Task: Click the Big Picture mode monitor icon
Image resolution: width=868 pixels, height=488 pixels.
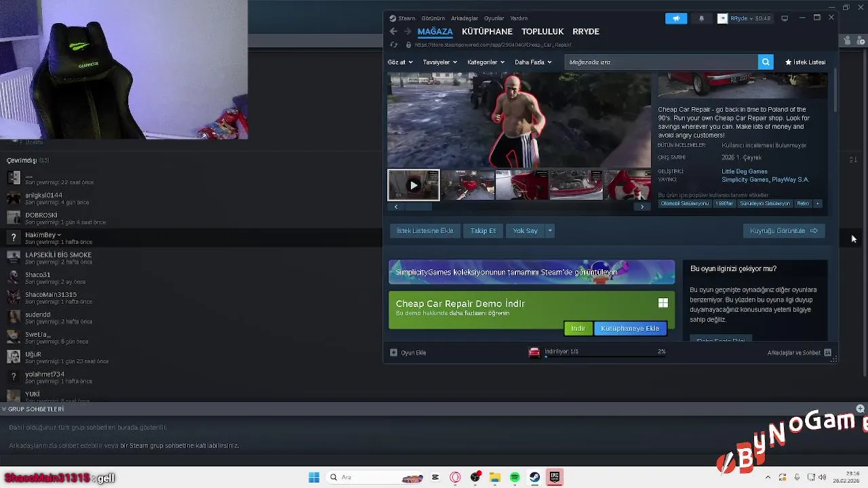Action: [x=785, y=18]
